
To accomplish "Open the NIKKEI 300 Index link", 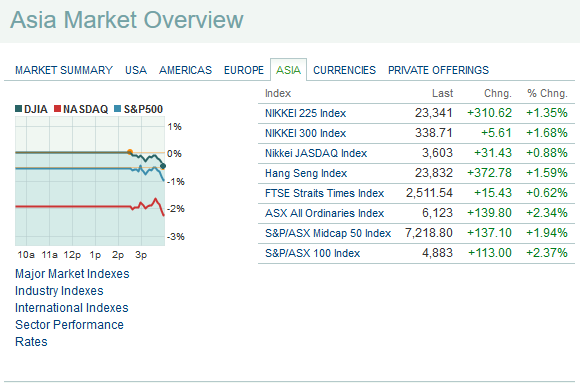I will coord(306,133).
